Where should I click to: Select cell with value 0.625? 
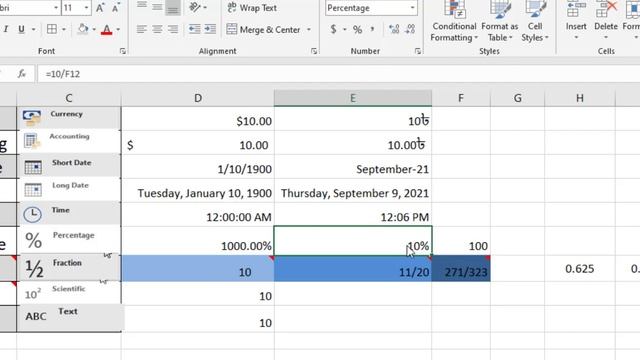click(x=580, y=269)
